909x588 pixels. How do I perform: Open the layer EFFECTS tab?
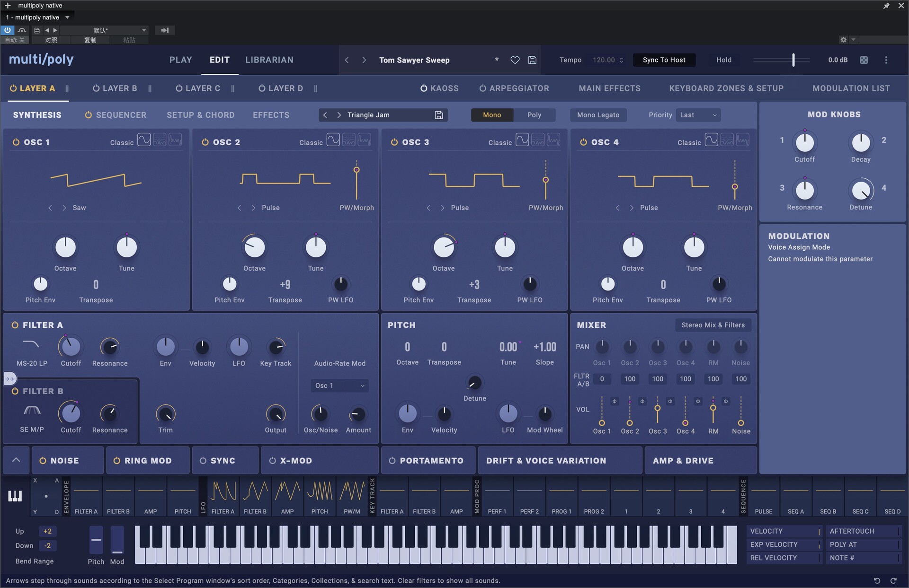271,115
